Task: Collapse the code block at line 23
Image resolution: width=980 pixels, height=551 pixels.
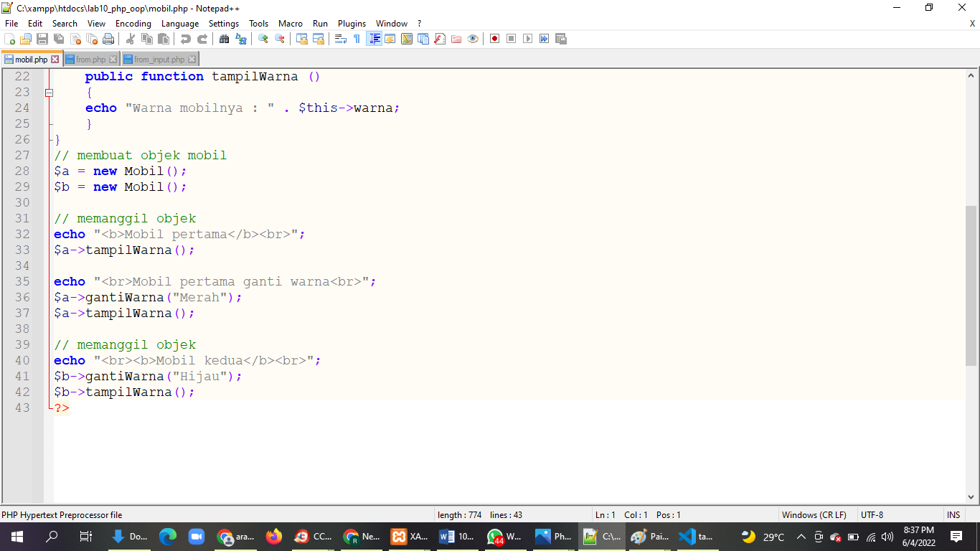Action: [x=47, y=92]
